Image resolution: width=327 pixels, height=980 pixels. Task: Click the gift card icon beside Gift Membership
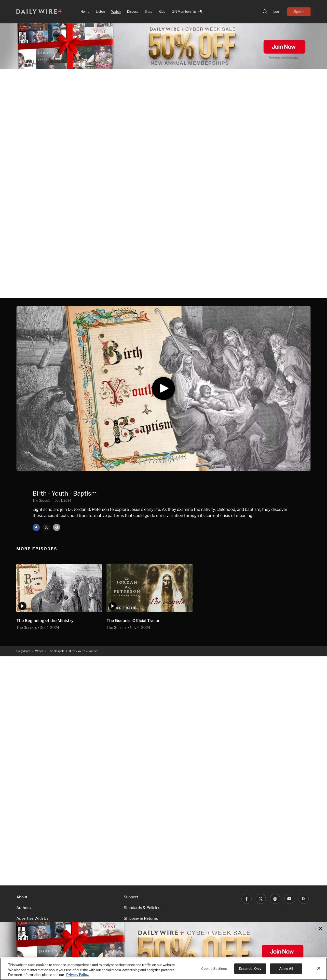(x=199, y=11)
